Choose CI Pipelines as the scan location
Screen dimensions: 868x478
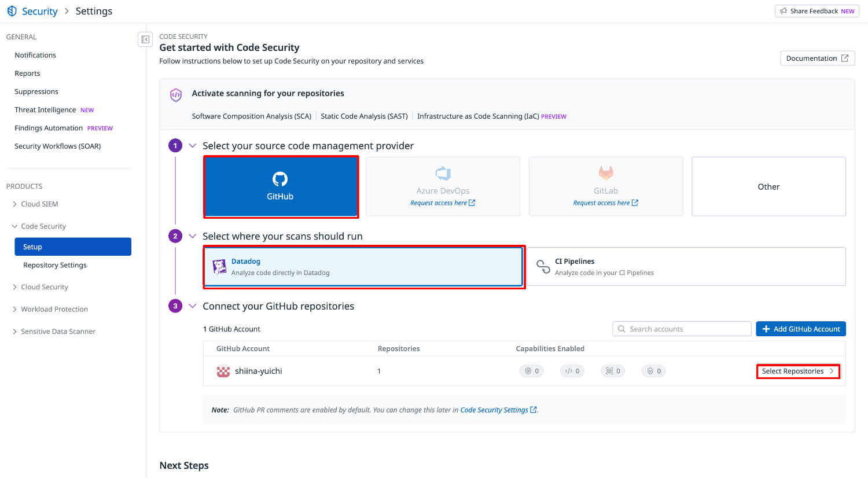687,267
